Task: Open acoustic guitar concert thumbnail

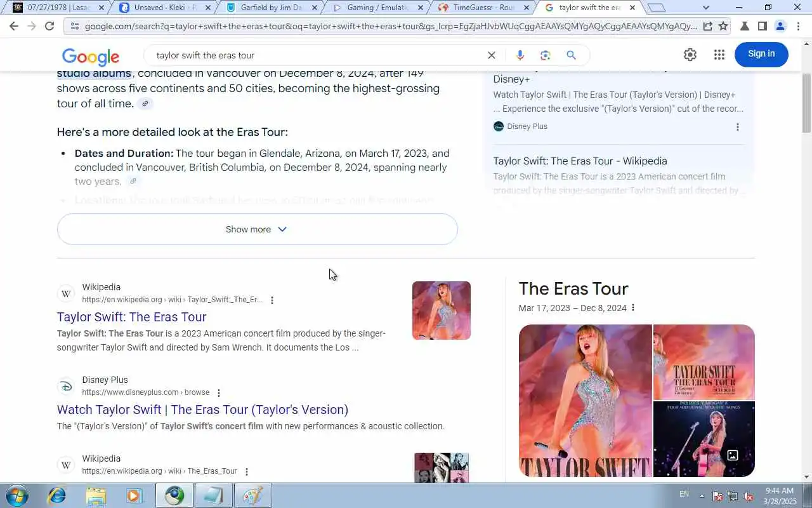Action: pos(704,439)
